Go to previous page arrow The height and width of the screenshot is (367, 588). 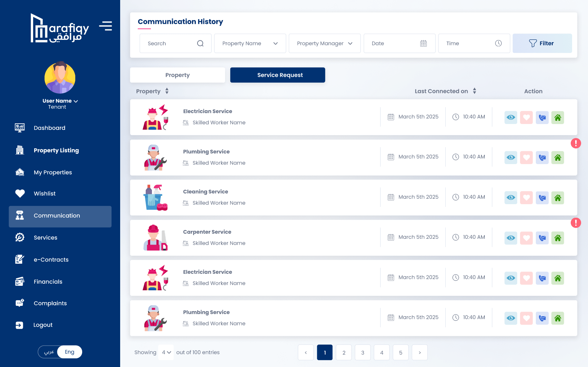[306, 352]
